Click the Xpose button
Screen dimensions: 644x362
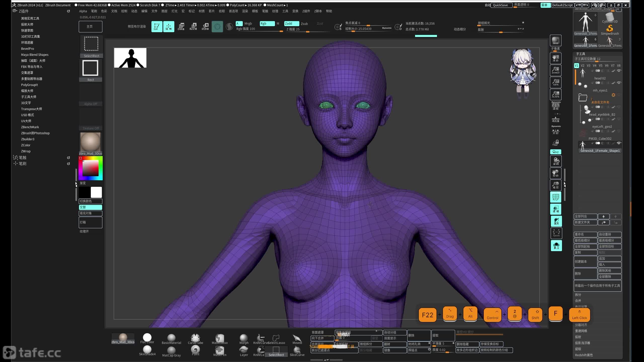[x=556, y=233]
